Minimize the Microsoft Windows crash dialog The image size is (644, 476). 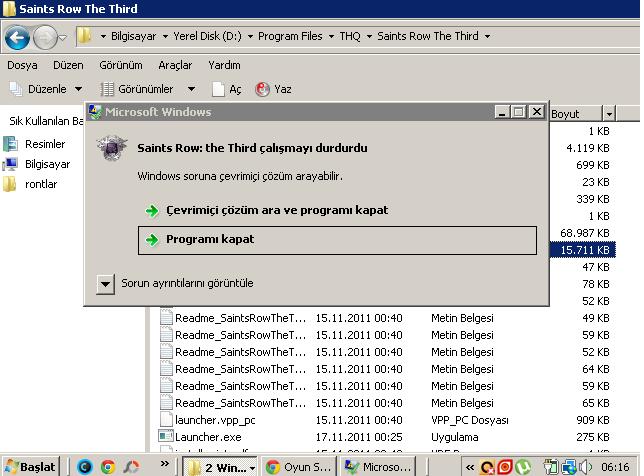click(x=502, y=112)
